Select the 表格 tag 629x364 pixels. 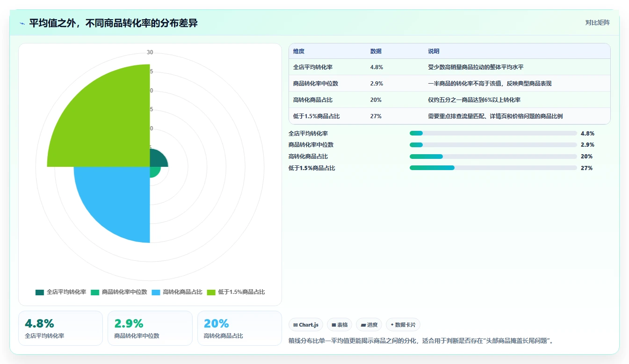pyautogui.click(x=340, y=325)
